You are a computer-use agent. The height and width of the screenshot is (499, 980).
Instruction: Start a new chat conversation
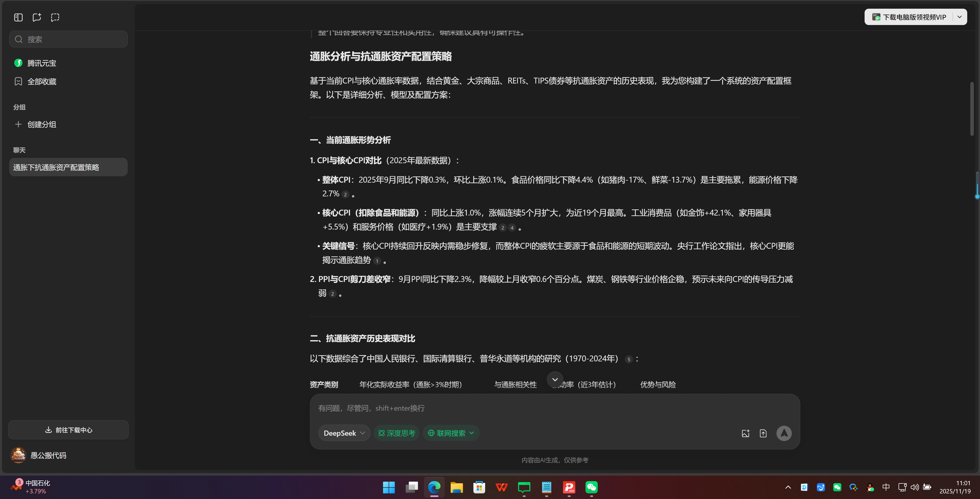coord(37,17)
